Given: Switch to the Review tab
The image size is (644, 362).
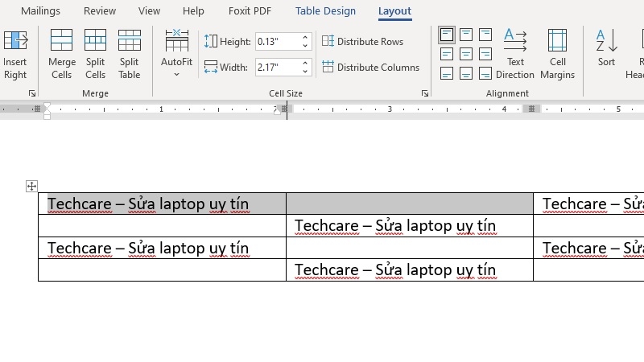Looking at the screenshot, I should coord(100,11).
